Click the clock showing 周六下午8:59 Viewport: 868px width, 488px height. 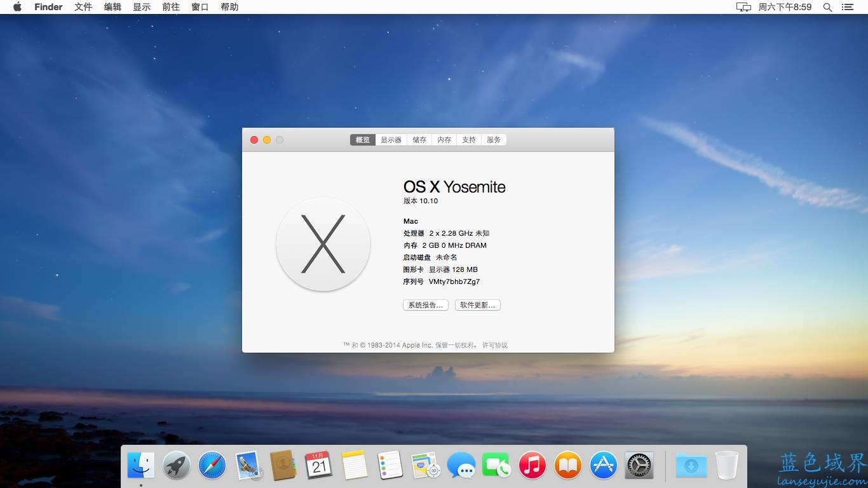point(785,7)
